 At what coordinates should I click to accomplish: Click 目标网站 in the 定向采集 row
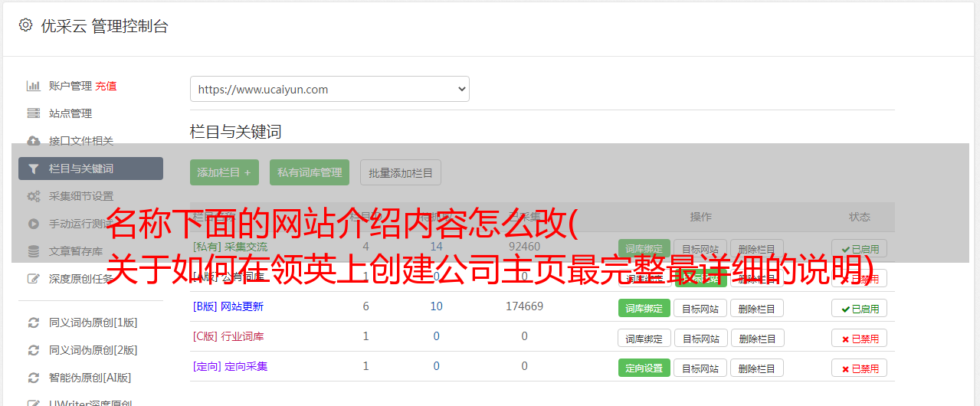click(700, 368)
